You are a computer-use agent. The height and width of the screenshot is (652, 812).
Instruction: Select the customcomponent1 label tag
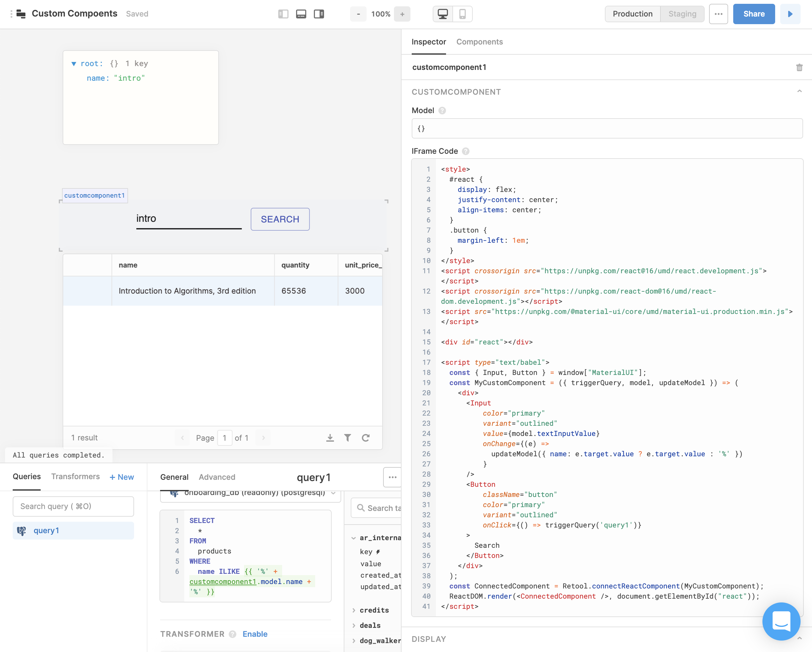coord(95,195)
